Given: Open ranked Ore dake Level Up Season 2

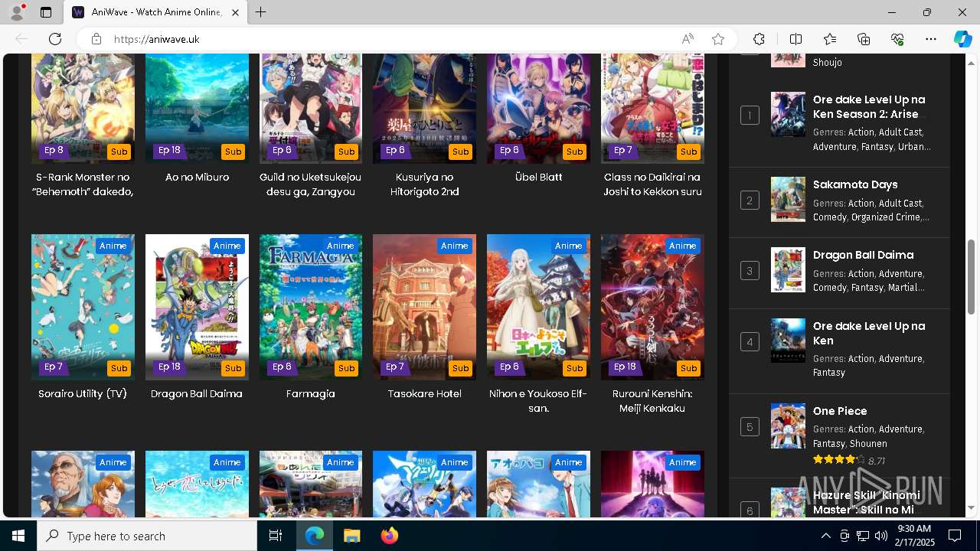Looking at the screenshot, I should coord(869,106).
